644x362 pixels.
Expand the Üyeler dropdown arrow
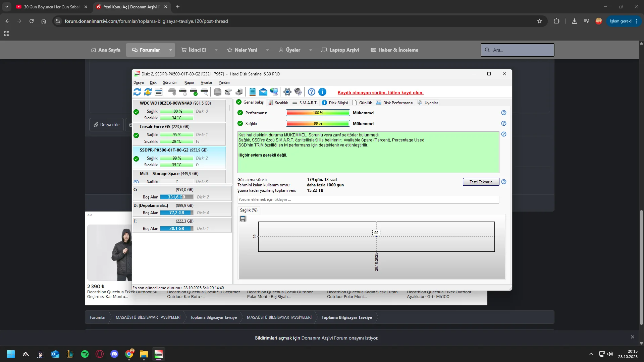point(311,50)
